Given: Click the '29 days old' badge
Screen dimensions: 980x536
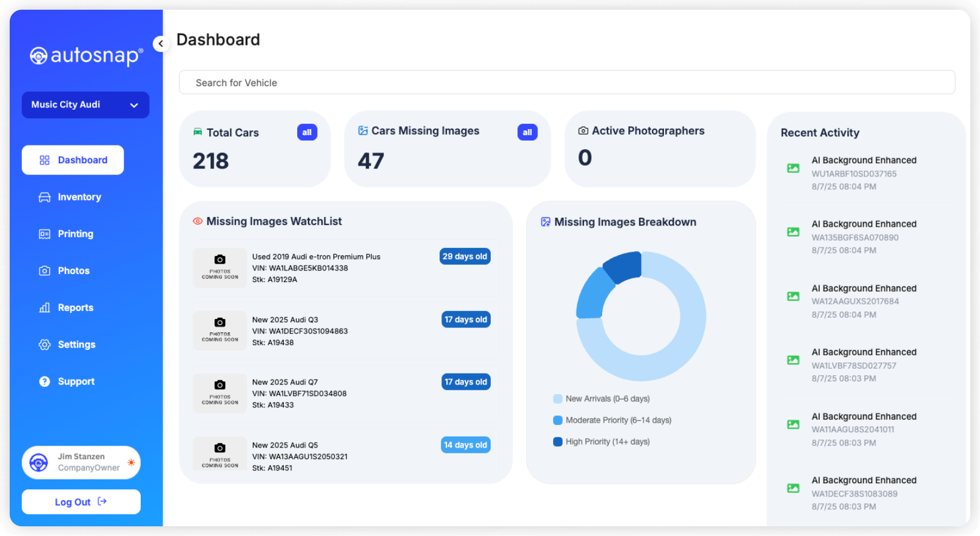Looking at the screenshot, I should coord(465,256).
